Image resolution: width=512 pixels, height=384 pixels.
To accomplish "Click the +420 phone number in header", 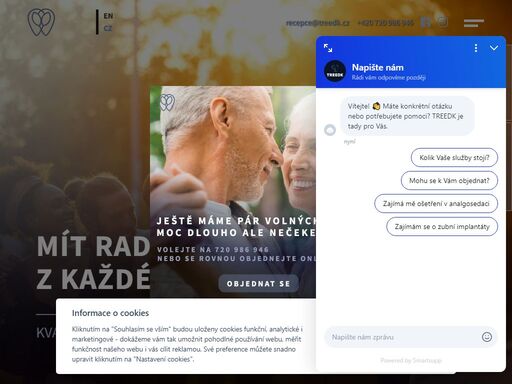I will (386, 23).
